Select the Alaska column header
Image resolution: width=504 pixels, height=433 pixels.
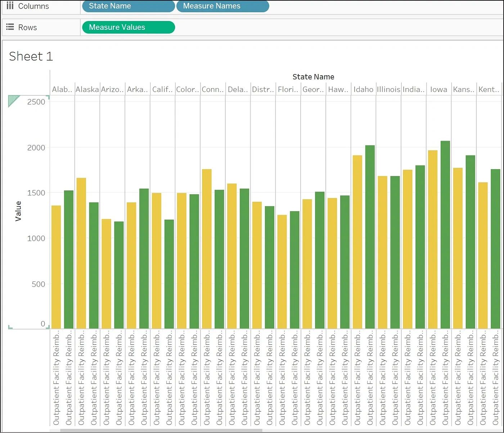point(87,89)
